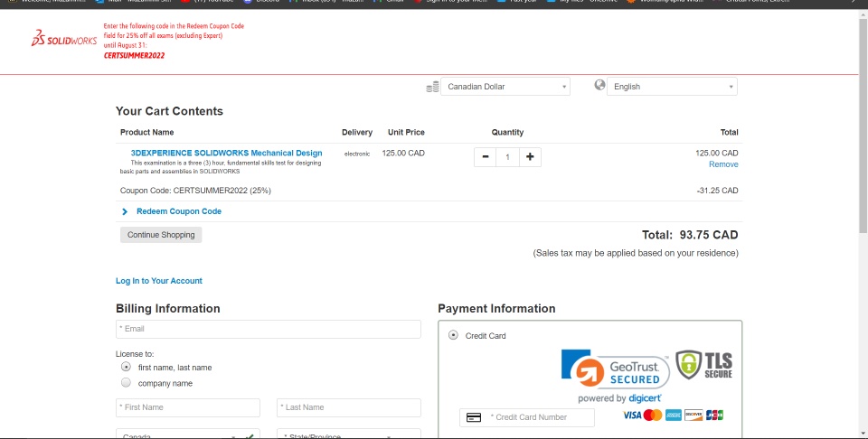Click the Coupon Code CERTSUMMER2022 (25%) line

(x=195, y=191)
